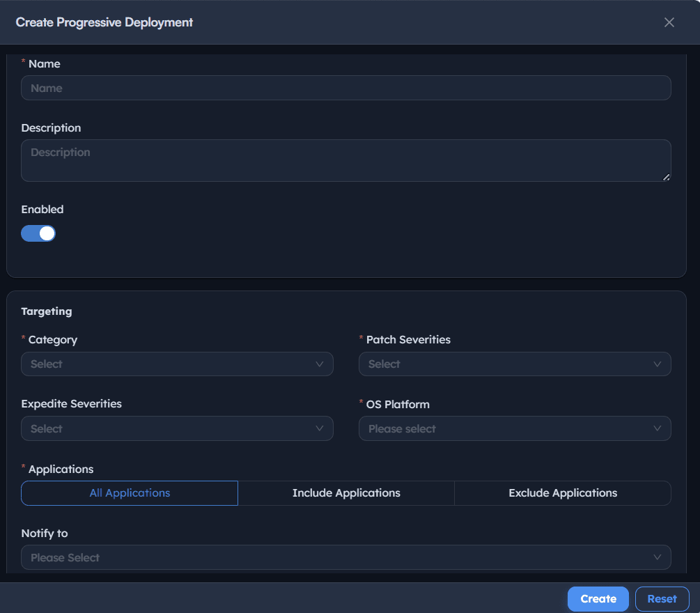Open the Patch Severities dropdown
The height and width of the screenshot is (613, 700).
(x=515, y=364)
